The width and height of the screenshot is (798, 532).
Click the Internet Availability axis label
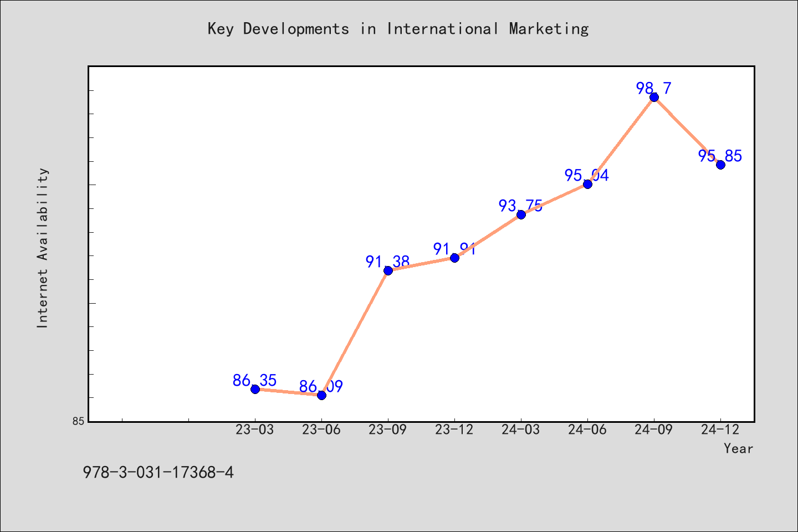coord(43,248)
